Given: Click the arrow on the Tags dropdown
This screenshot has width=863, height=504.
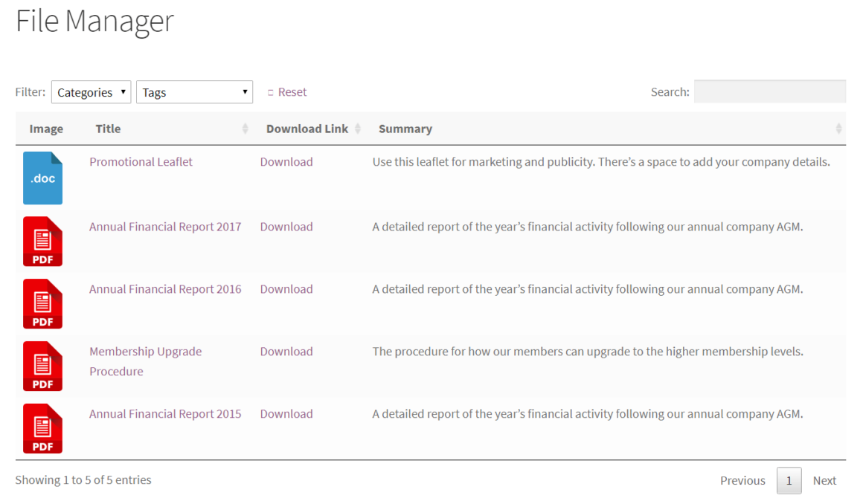Looking at the screenshot, I should [244, 91].
